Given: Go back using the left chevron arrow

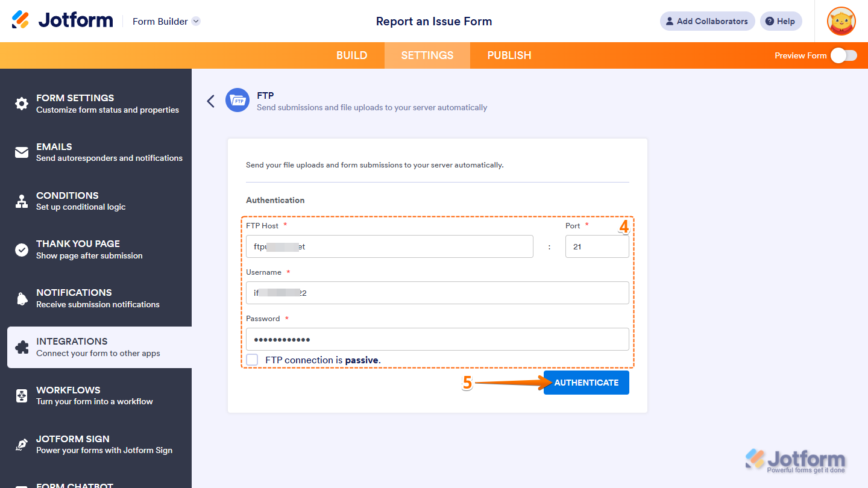Looking at the screenshot, I should (210, 101).
